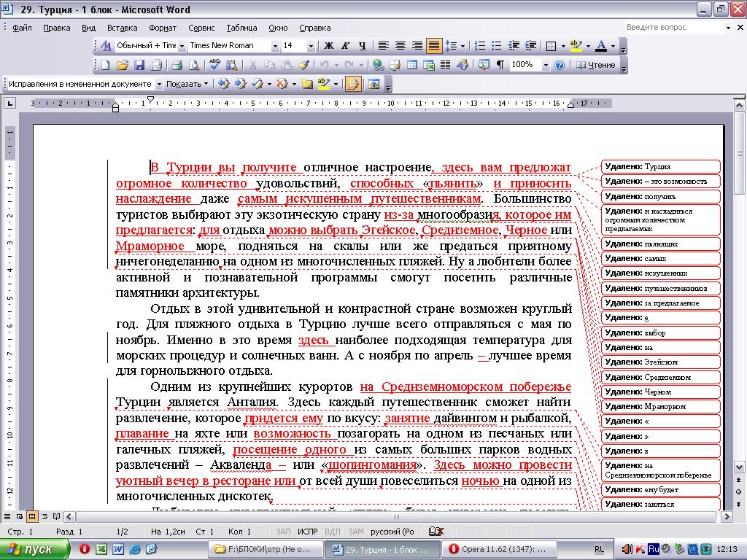Screen dimensions: 747x560
Task: Open the Таблица menu
Action: pyautogui.click(x=241, y=28)
